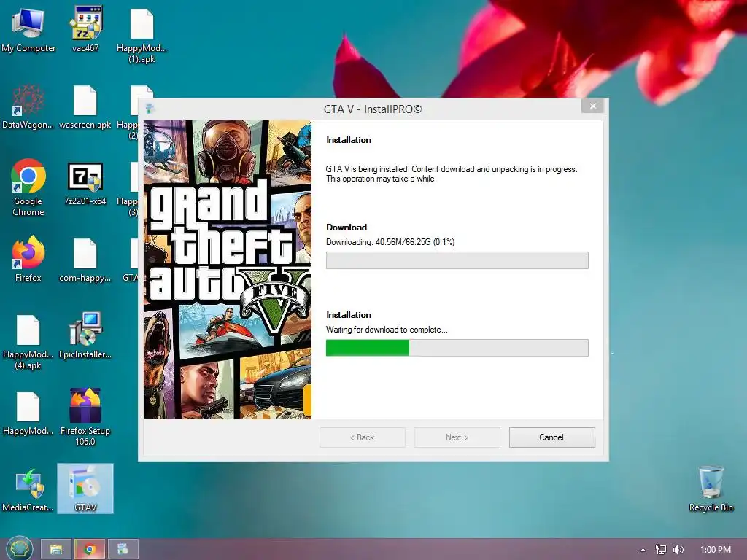Click the green Installation progress bar

coord(457,348)
